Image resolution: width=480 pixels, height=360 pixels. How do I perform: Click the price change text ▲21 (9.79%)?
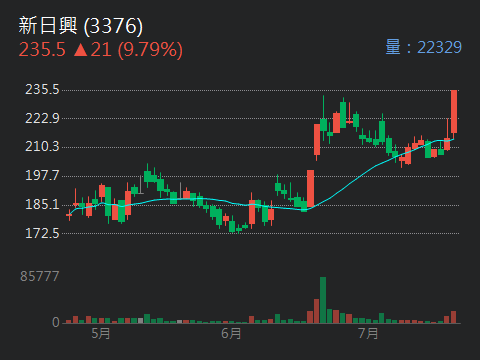point(128,50)
